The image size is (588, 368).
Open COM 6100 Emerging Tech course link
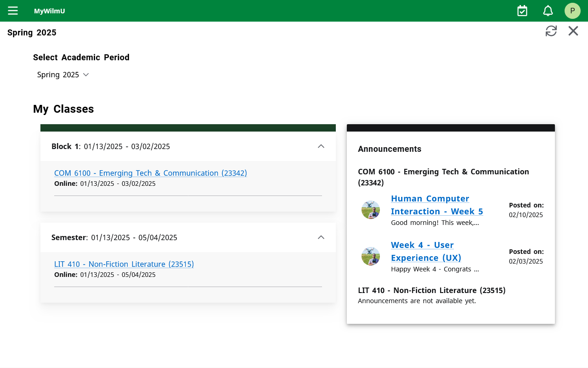[x=150, y=173]
